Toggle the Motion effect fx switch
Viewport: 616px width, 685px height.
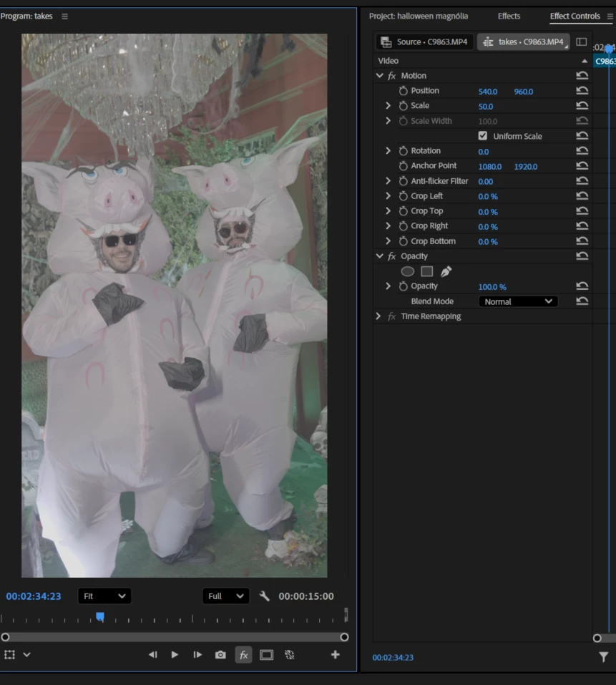391,76
